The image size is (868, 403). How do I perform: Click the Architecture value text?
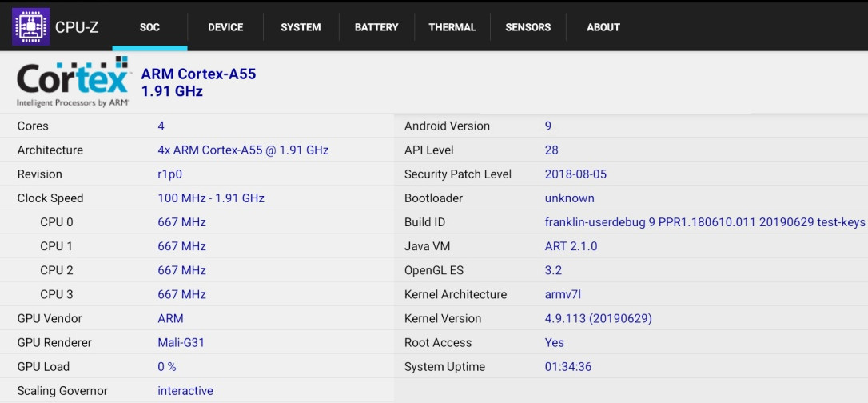[x=243, y=150]
